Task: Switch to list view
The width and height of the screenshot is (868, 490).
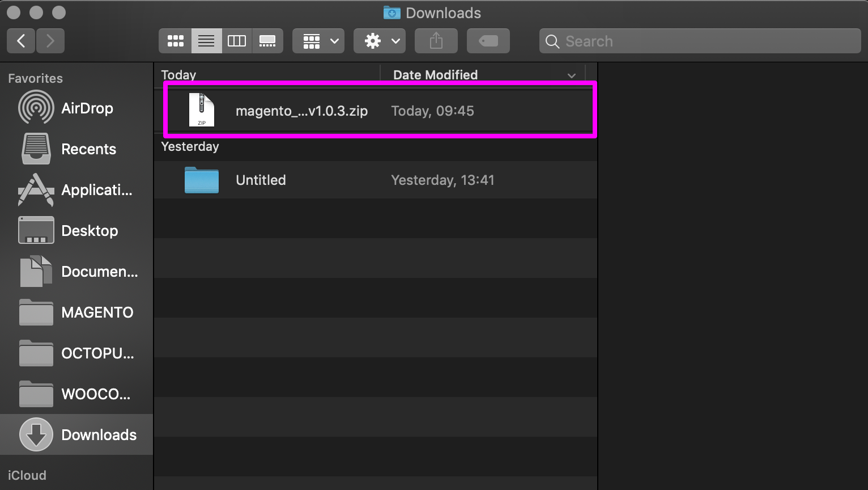Action: pyautogui.click(x=206, y=41)
